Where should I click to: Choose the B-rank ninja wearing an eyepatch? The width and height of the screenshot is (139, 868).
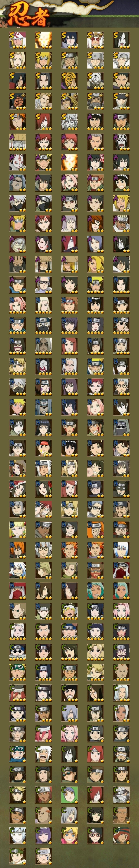click(122, 326)
